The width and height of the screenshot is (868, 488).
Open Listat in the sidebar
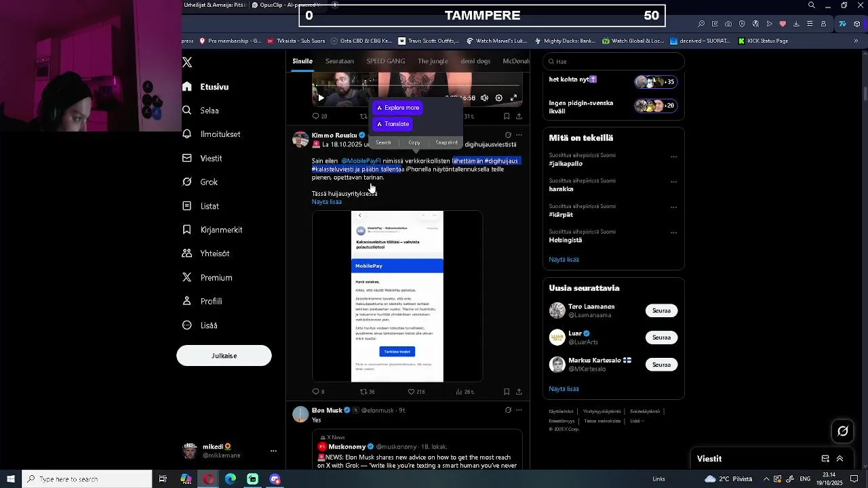tap(201, 206)
